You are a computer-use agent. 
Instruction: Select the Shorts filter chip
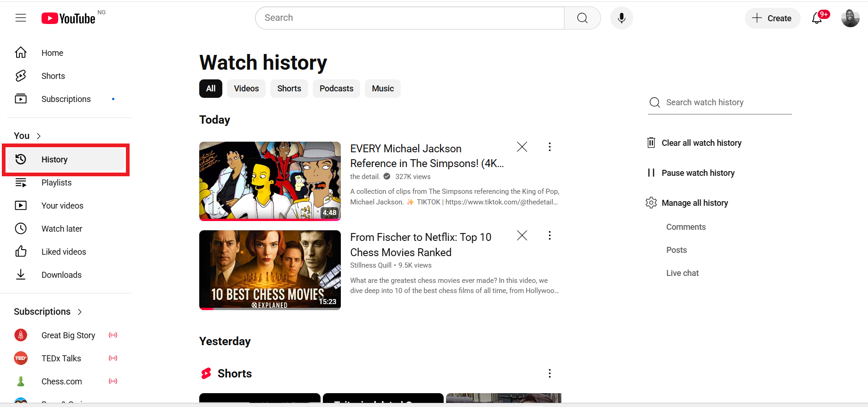289,89
